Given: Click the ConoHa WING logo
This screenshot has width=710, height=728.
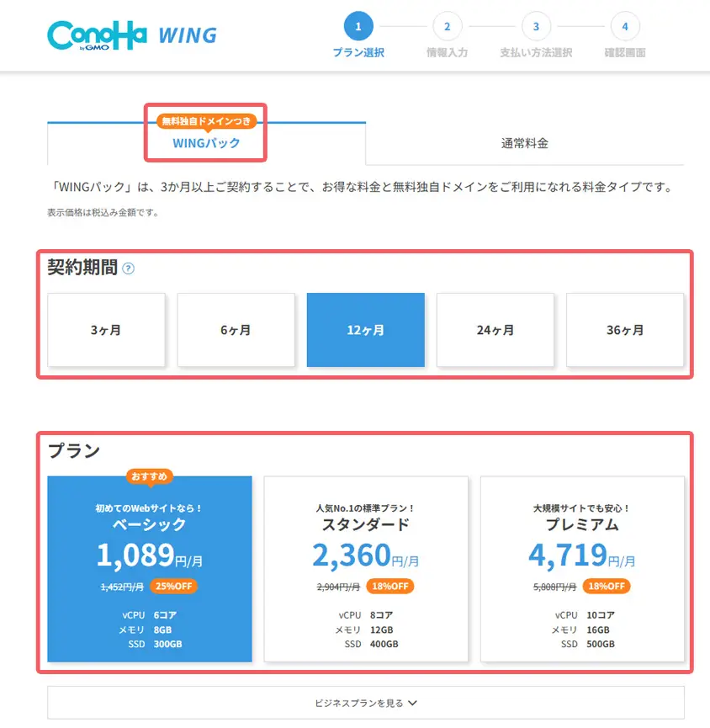Looking at the screenshot, I should (x=130, y=34).
